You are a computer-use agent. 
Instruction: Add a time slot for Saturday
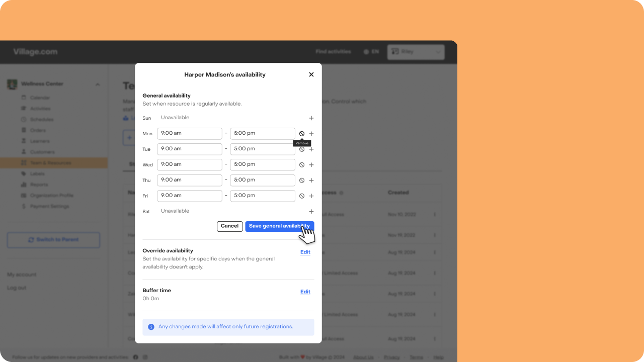(311, 212)
